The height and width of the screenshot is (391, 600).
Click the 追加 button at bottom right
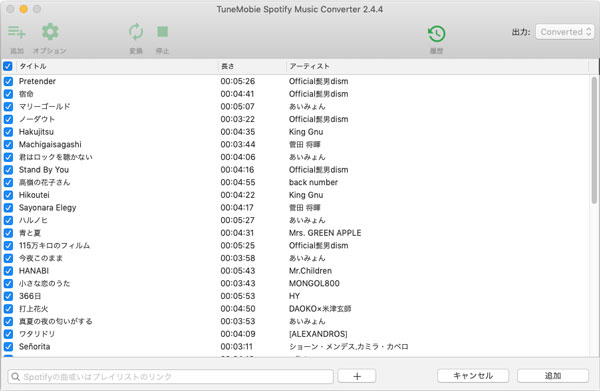click(553, 376)
